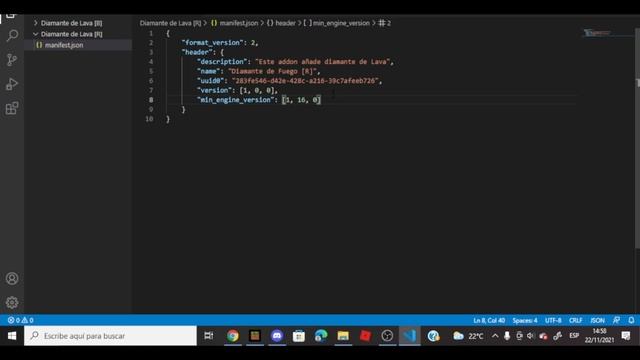Show hidden system tray icons
Image resolution: width=640 pixels, height=360 pixels.
pyautogui.click(x=495, y=336)
